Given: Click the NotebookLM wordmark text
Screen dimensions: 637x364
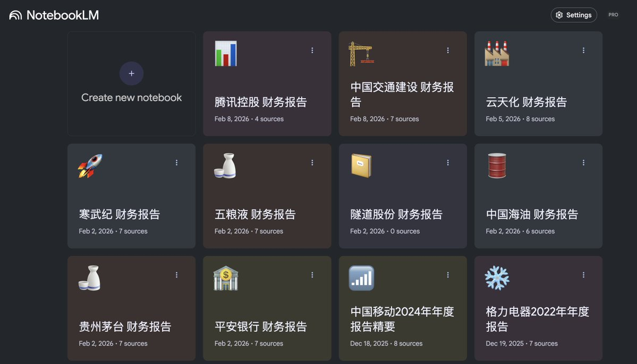Looking at the screenshot, I should tap(63, 15).
